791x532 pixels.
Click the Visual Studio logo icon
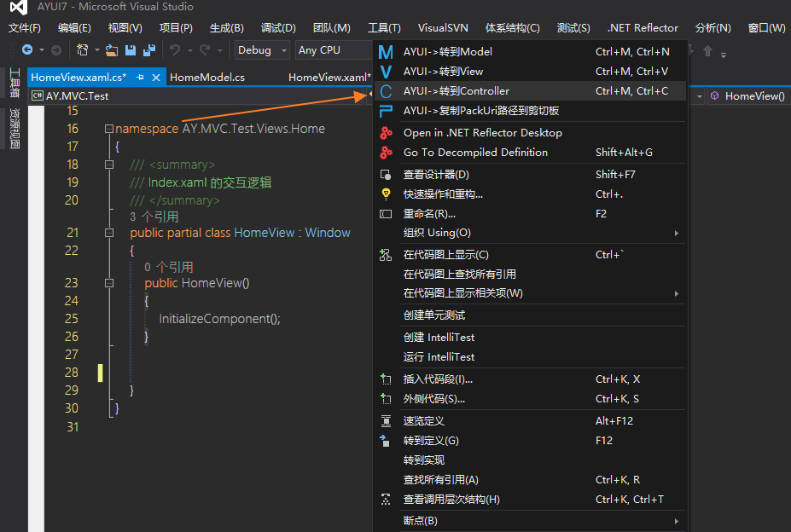point(19,7)
